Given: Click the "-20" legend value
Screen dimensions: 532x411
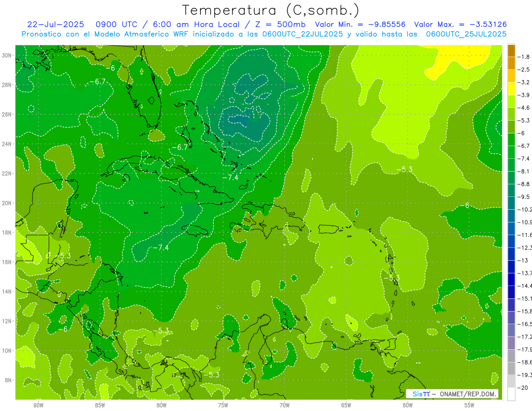Looking at the screenshot, I should tap(522, 388).
